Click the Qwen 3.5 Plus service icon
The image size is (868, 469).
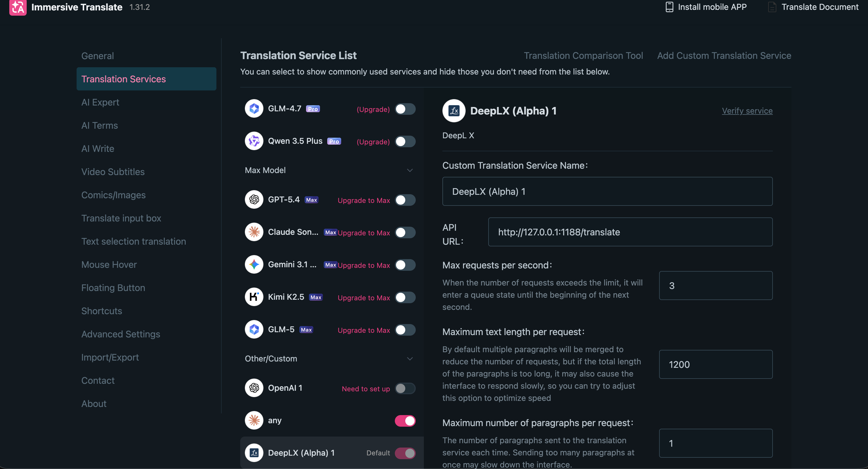click(x=254, y=141)
